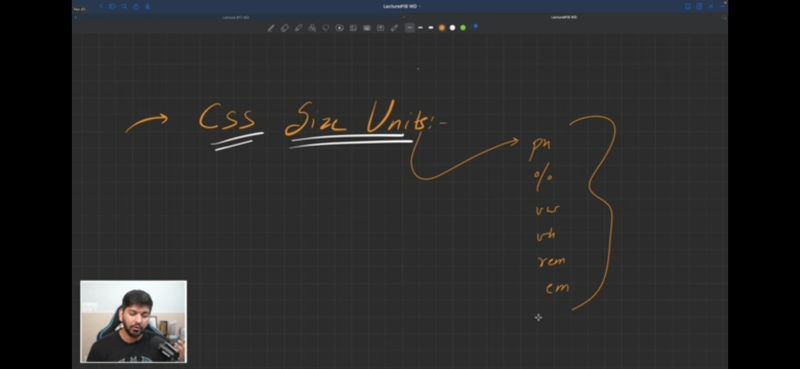The height and width of the screenshot is (369, 800).
Task: Open the document title dropdown at top
Action: click(x=401, y=7)
